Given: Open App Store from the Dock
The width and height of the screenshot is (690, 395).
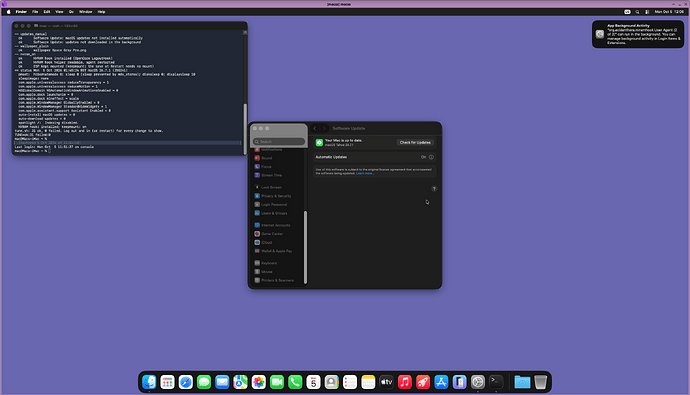Looking at the screenshot, I should (441, 382).
